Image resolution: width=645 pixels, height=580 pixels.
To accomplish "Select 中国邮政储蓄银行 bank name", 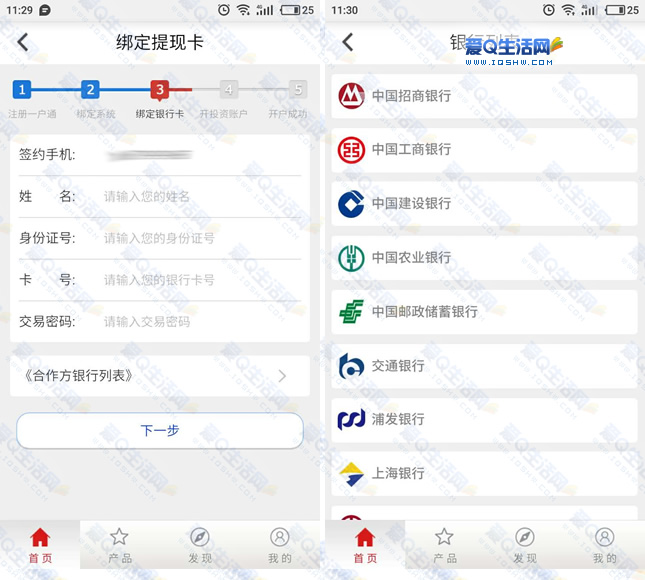I will tap(425, 311).
